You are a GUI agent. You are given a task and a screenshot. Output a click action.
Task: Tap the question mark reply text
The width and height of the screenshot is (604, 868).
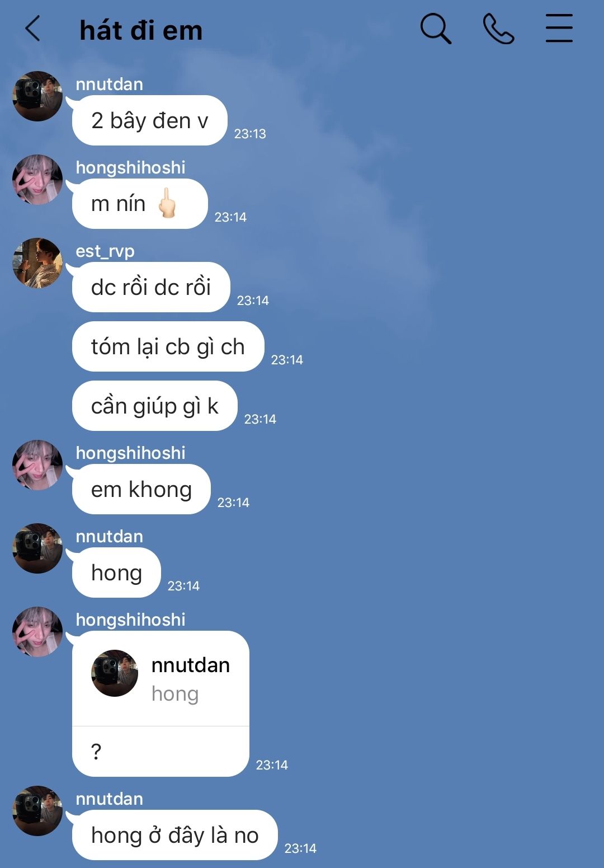click(96, 751)
